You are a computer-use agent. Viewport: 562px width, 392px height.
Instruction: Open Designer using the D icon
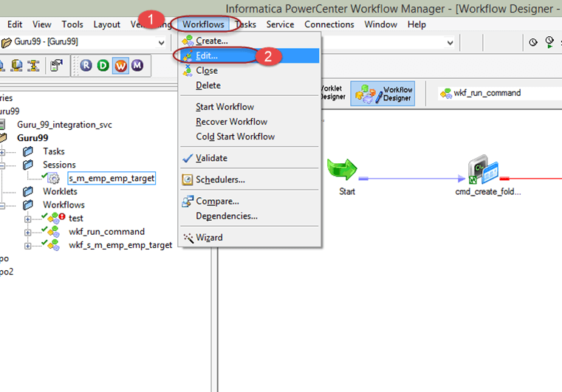point(103,66)
